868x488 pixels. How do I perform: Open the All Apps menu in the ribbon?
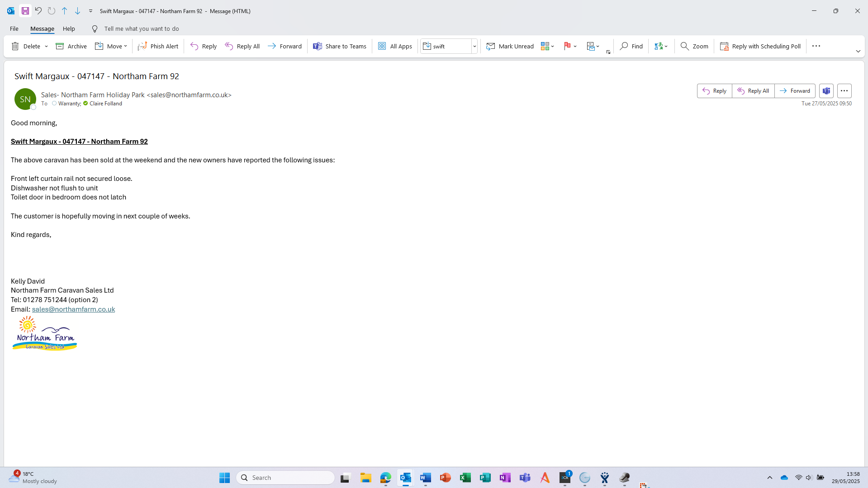click(395, 46)
